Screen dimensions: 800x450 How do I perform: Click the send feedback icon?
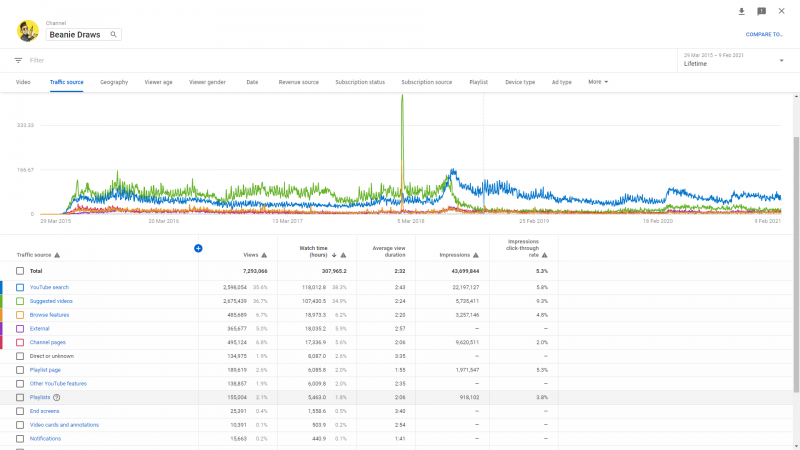pos(761,11)
